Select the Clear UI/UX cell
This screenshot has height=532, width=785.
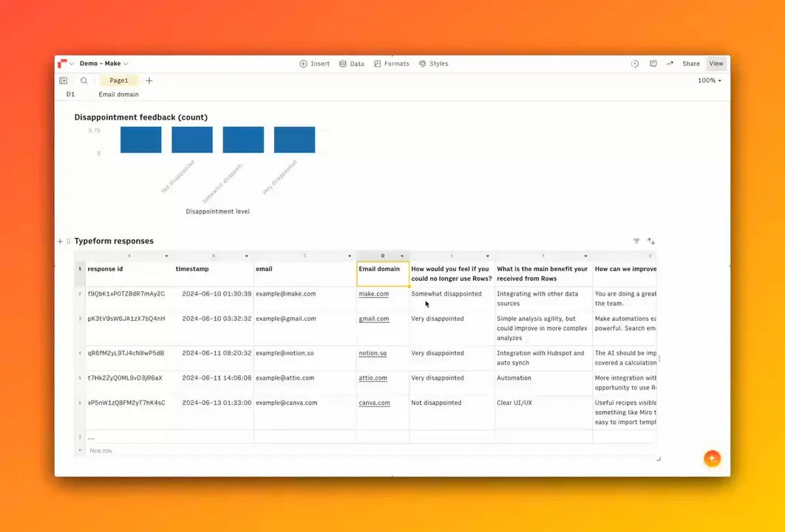pyautogui.click(x=543, y=412)
